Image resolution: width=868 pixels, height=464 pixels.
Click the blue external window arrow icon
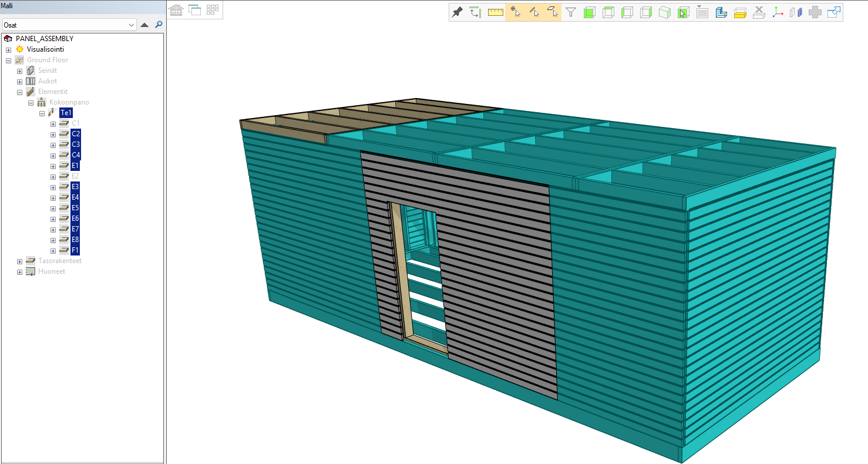pos(833,12)
